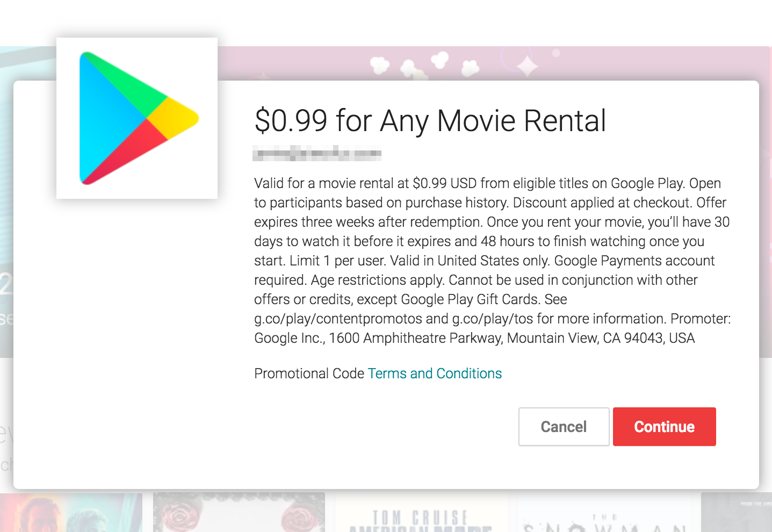Click the 'Promotional Code' label text
Screen dimensions: 772x532
click(x=309, y=373)
